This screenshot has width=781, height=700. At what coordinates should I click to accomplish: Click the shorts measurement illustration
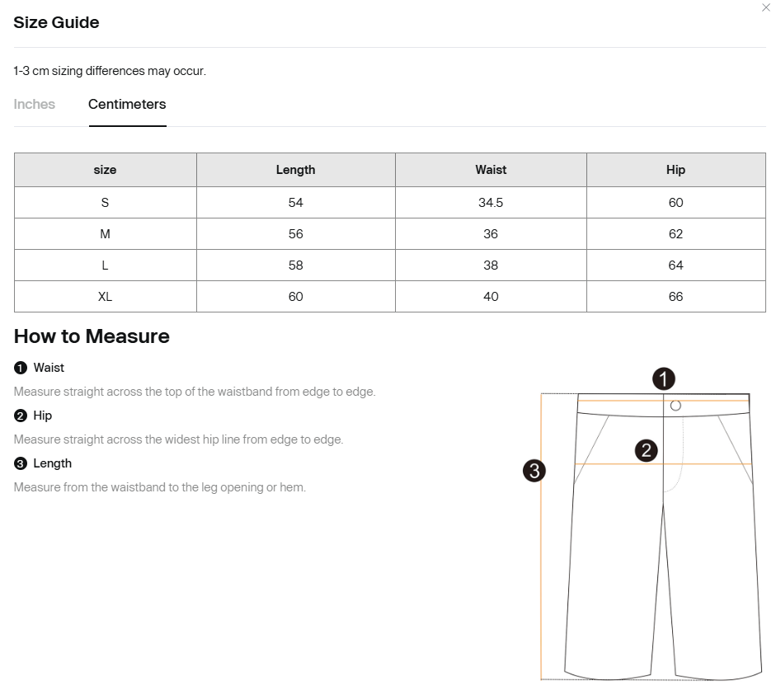(x=643, y=524)
